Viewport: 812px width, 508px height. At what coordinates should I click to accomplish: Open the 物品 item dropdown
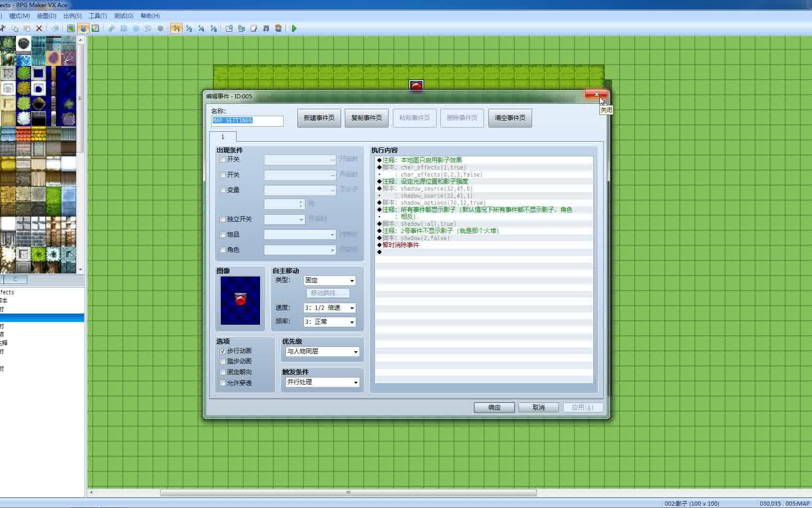[300, 234]
